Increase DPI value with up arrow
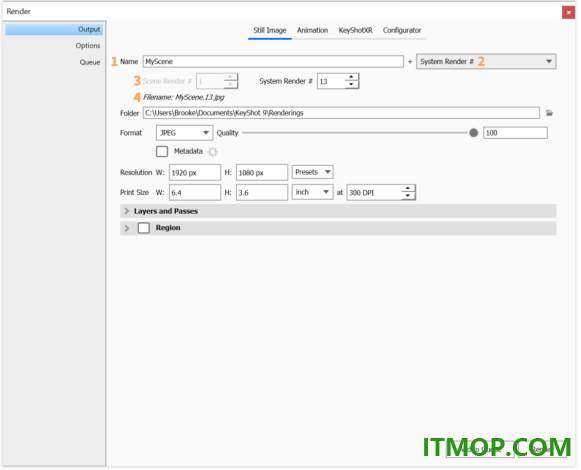This screenshot has height=470, width=581. [408, 188]
